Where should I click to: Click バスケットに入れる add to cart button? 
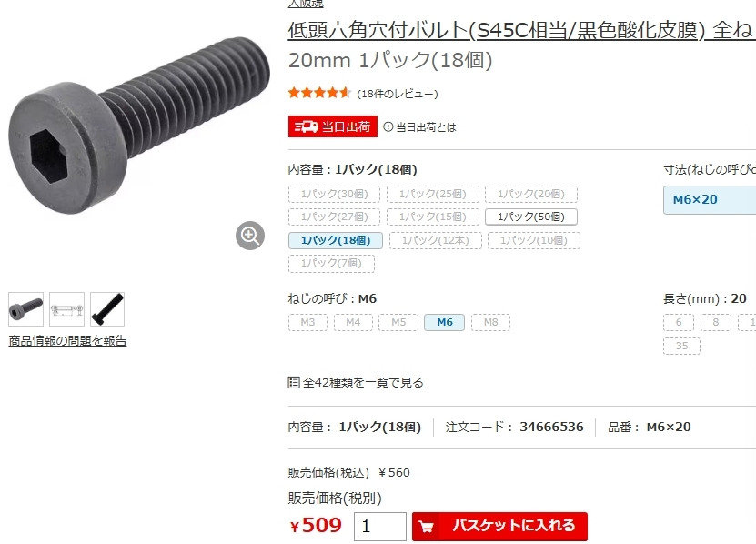tap(499, 526)
